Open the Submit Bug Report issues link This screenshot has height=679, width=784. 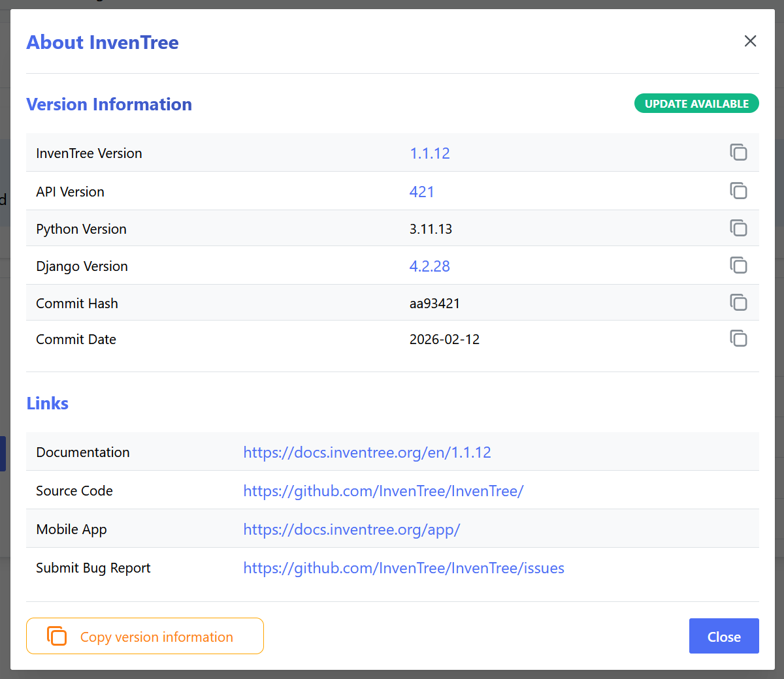403,568
